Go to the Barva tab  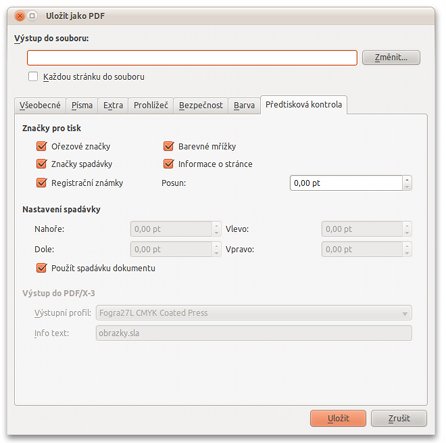pos(244,105)
